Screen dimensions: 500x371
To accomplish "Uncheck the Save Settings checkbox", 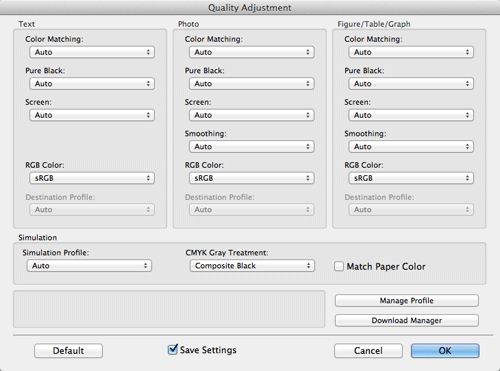I will point(173,350).
